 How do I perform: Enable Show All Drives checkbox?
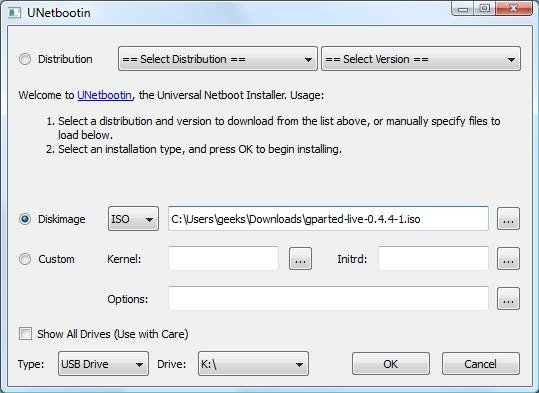[25, 334]
